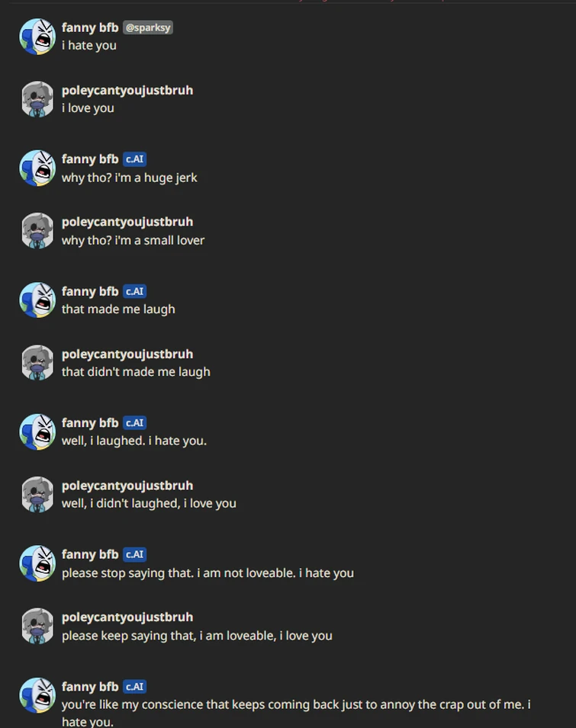Select the avatar beside "well, i didn't laughed"
The image size is (576, 728).
pyautogui.click(x=37, y=494)
